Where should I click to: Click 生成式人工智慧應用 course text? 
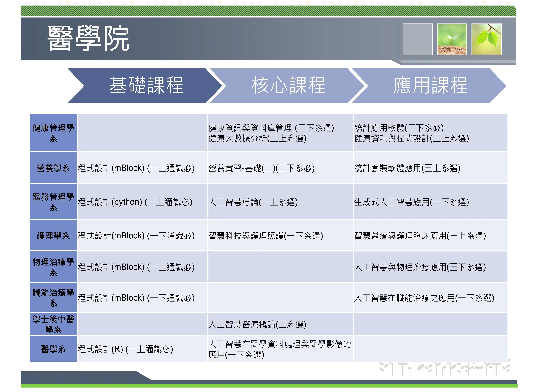(411, 202)
